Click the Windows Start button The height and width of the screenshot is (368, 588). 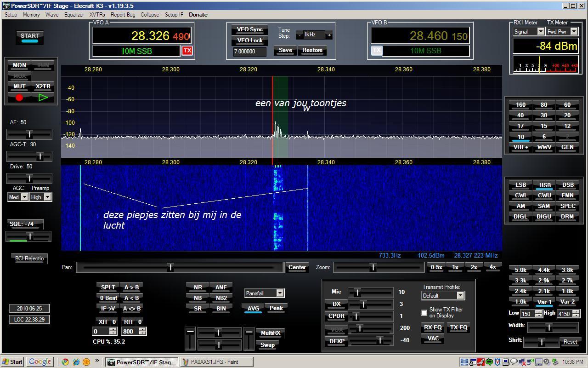pyautogui.click(x=12, y=362)
